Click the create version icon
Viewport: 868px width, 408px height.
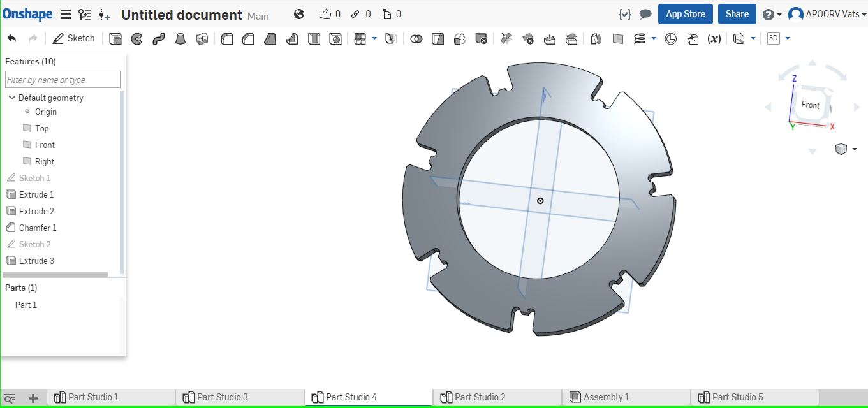(x=105, y=15)
